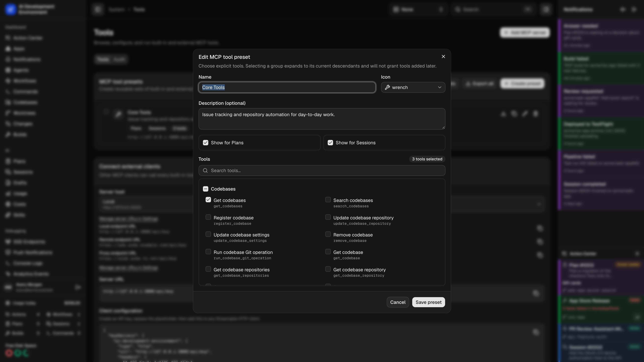The height and width of the screenshot is (362, 644).
Task: Toggle the Show for Plans checkbox
Action: (205, 143)
